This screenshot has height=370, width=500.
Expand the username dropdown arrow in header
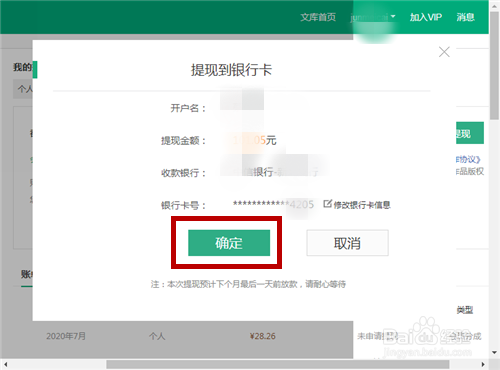(393, 16)
